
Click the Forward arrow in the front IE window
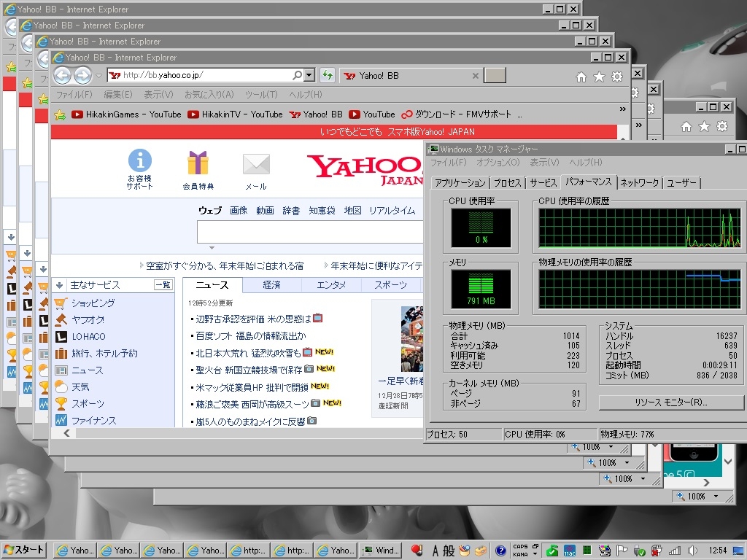click(83, 75)
